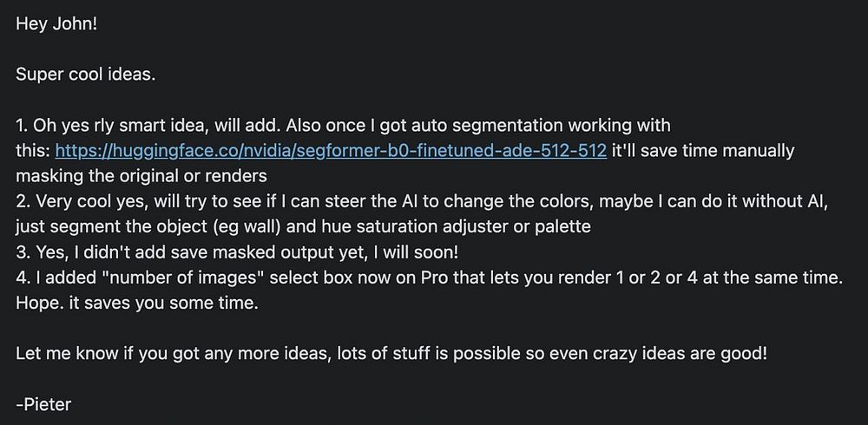Click "just segment the object (eg wall)" text
This screenshot has height=425, width=868.
point(149,227)
